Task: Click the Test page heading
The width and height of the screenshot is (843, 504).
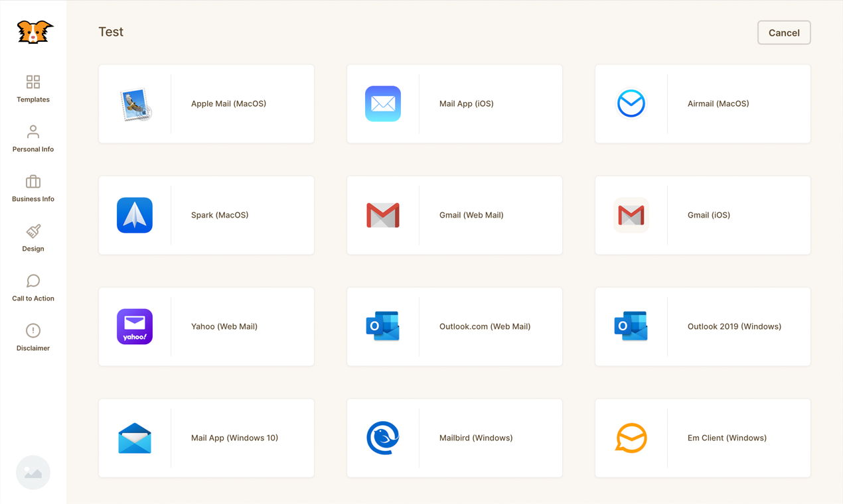Action: (111, 32)
